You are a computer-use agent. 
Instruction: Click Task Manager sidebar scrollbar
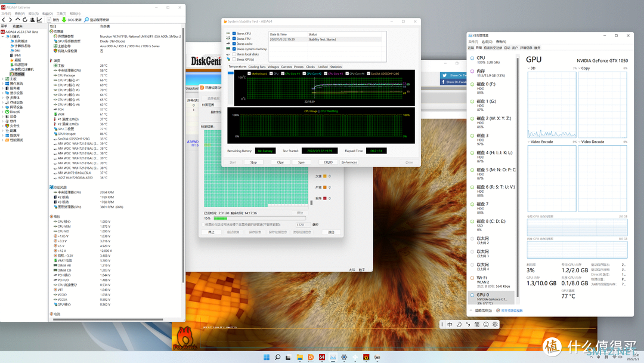[x=518, y=177]
